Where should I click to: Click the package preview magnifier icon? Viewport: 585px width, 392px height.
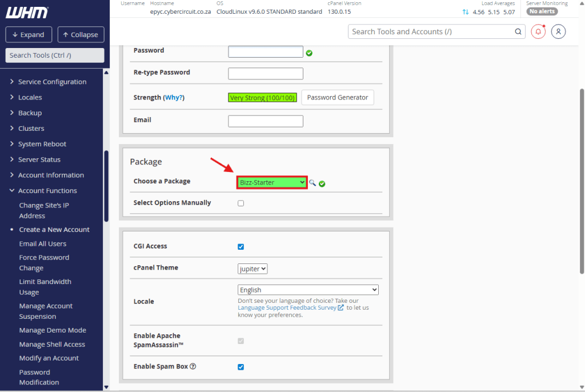pos(312,183)
